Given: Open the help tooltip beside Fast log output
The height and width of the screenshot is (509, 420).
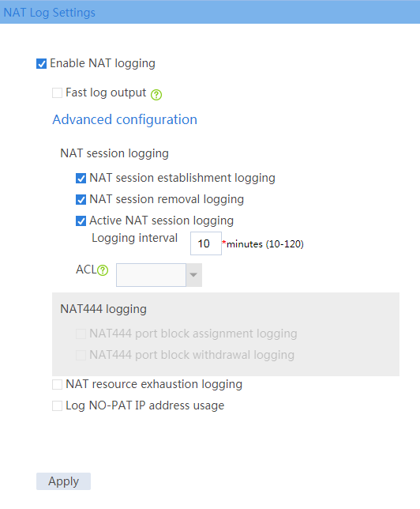Looking at the screenshot, I should coord(156,95).
